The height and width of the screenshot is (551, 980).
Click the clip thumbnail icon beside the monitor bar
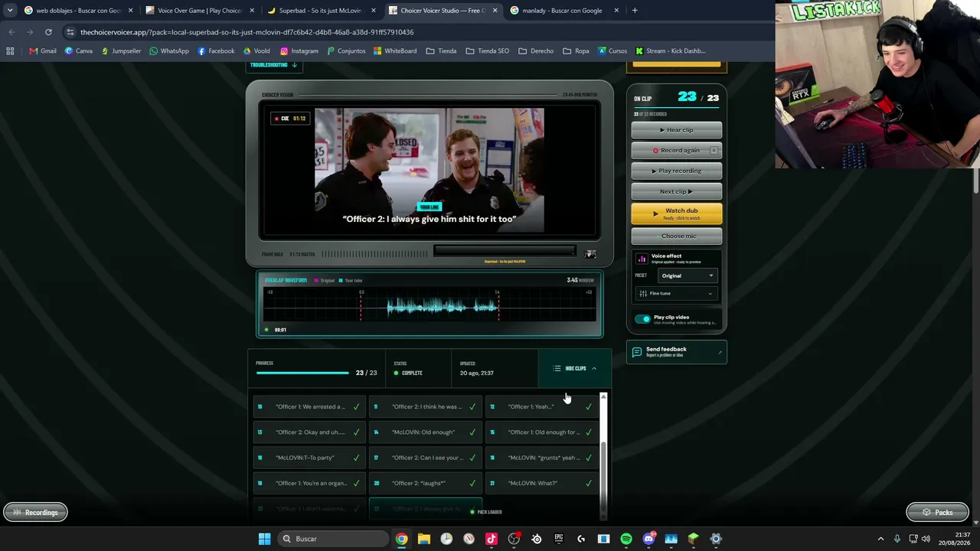(x=590, y=254)
